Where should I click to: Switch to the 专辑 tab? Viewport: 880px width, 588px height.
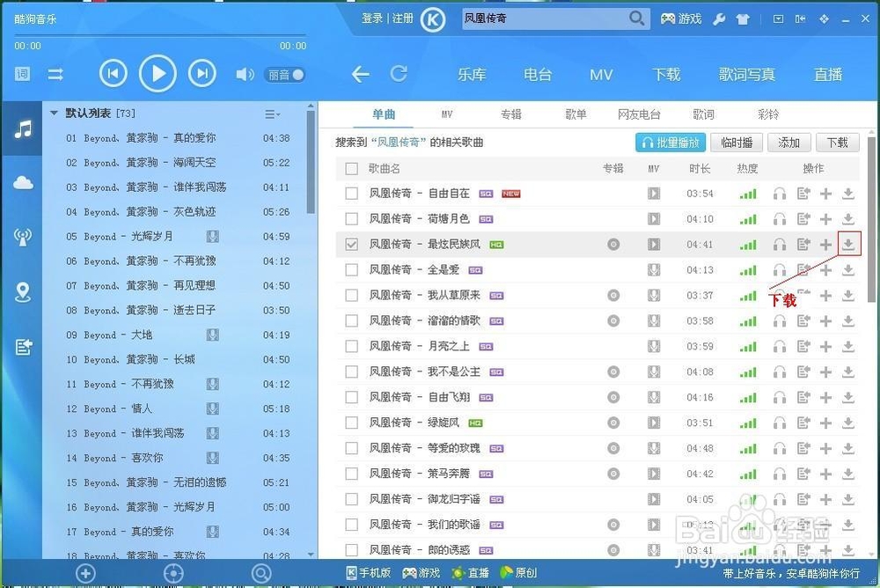point(510,114)
